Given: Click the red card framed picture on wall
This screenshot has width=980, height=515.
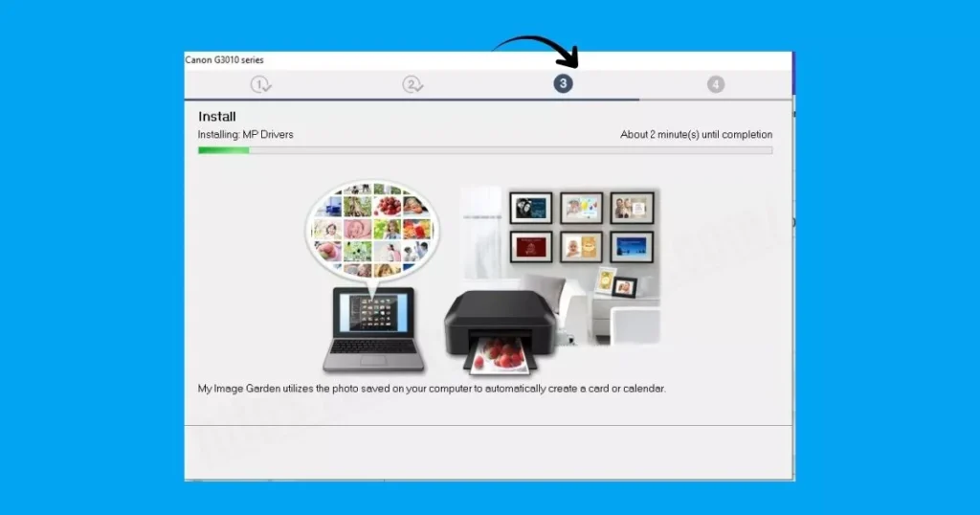Looking at the screenshot, I should [x=531, y=247].
